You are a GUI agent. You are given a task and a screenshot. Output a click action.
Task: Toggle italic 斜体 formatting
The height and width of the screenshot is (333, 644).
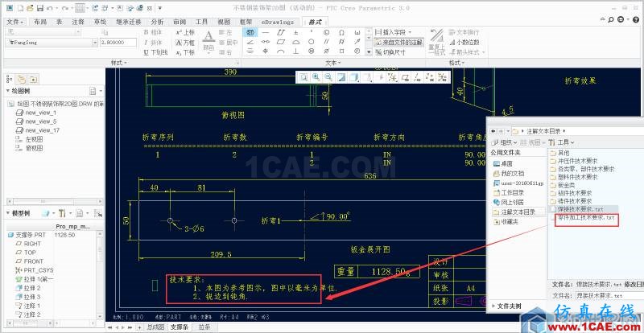[x=154, y=43]
